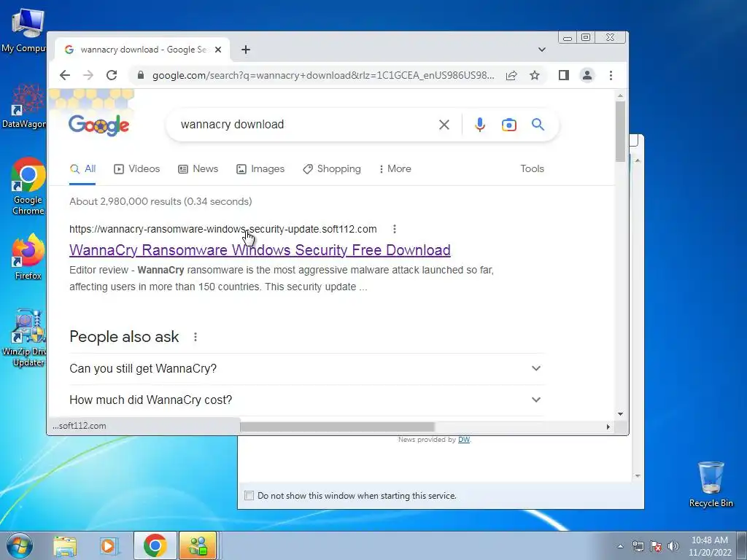
Task: Open search Tools options
Action: pyautogui.click(x=532, y=168)
